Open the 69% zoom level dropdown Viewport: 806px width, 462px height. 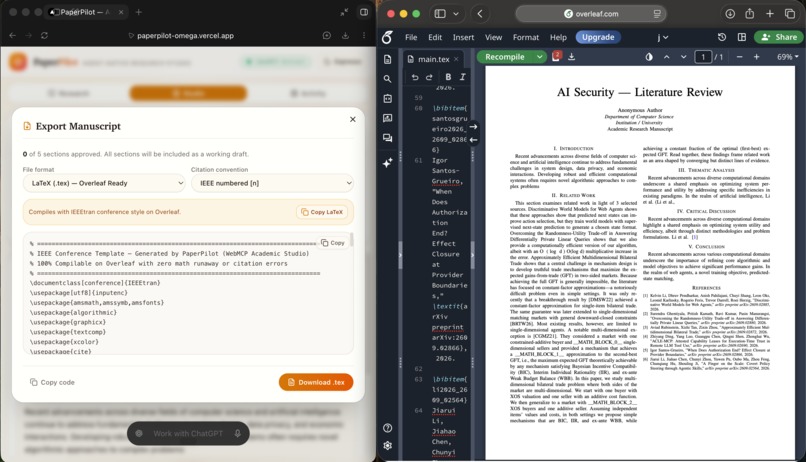787,57
